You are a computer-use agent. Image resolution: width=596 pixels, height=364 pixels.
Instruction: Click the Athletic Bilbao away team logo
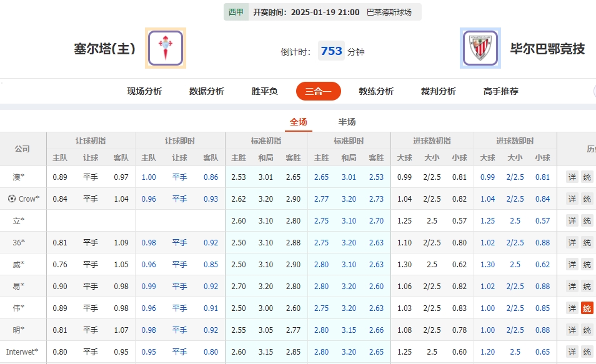tap(482, 47)
